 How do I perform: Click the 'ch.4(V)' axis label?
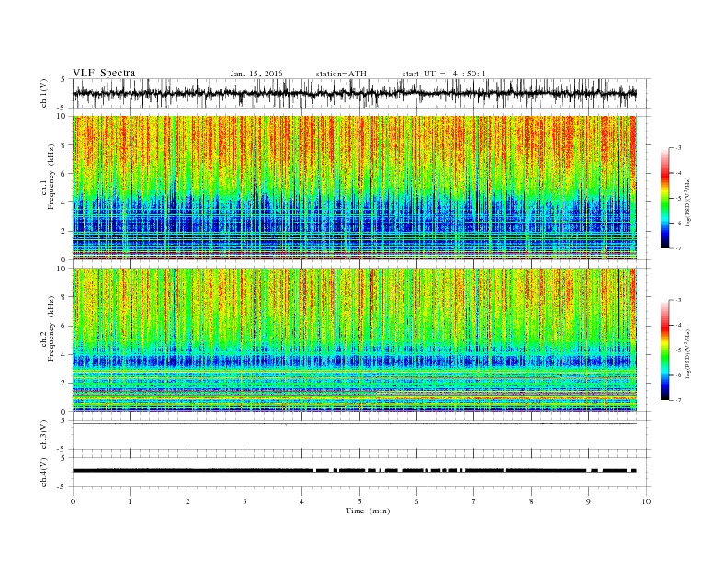click(44, 472)
